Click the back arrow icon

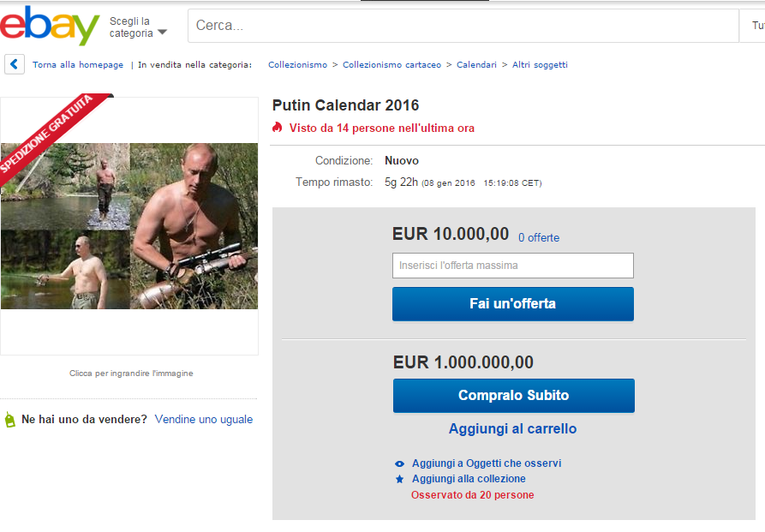tap(15, 64)
